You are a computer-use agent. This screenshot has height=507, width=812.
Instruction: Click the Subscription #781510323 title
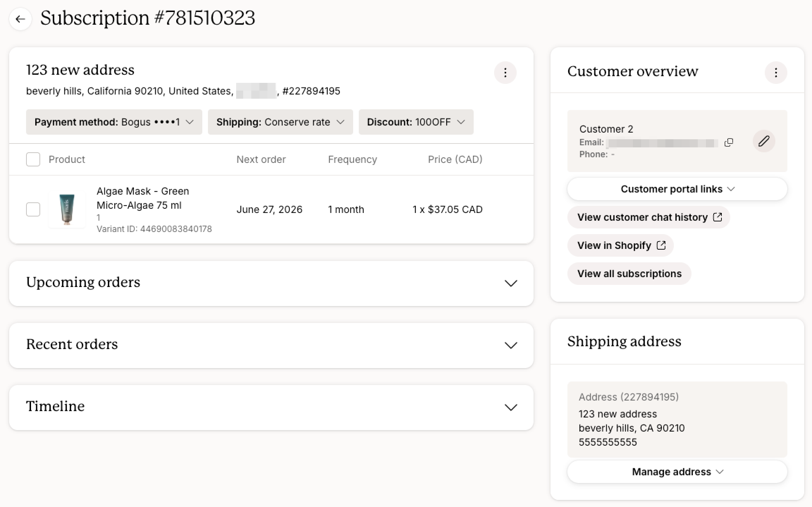pos(148,18)
